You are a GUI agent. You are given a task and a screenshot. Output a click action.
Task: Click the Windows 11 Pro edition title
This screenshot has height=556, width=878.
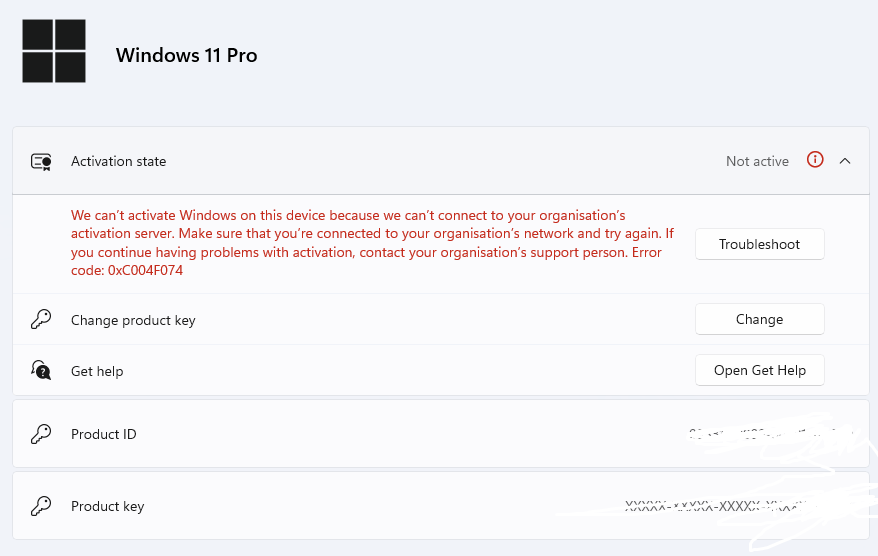pos(186,55)
